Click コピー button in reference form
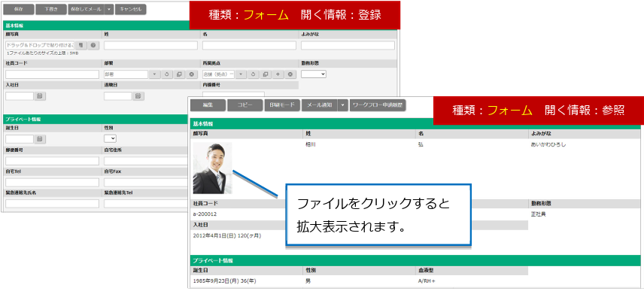 (x=245, y=105)
